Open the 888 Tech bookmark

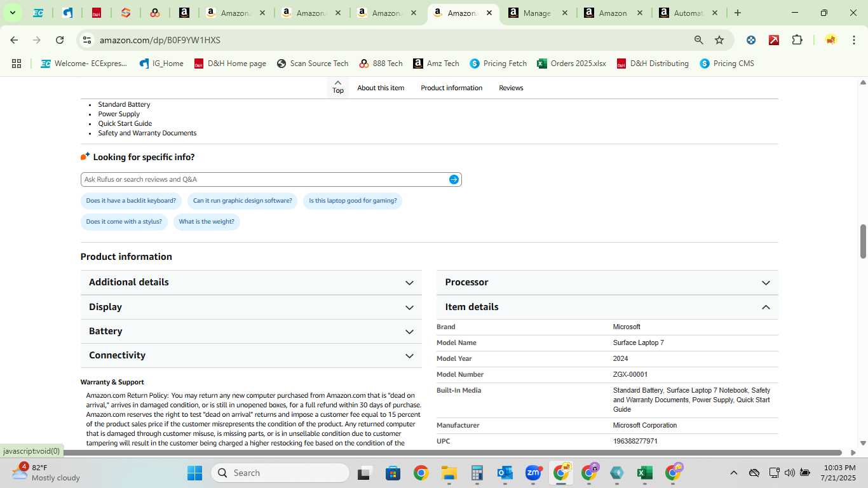click(x=381, y=64)
